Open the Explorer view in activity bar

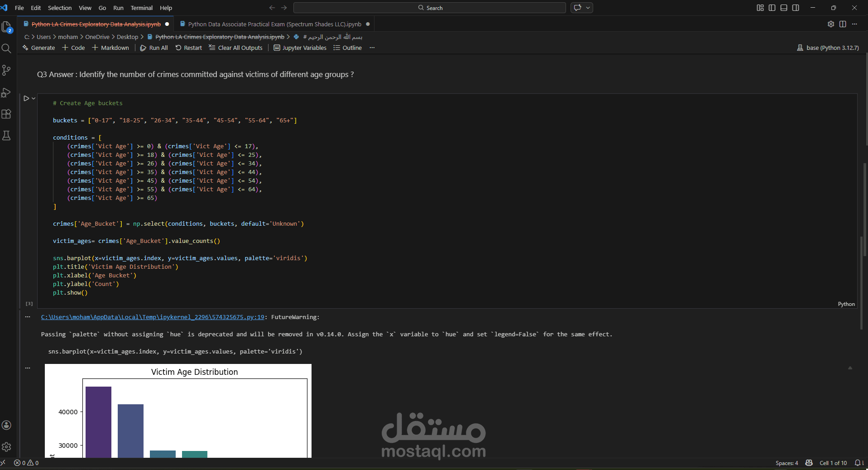6,27
